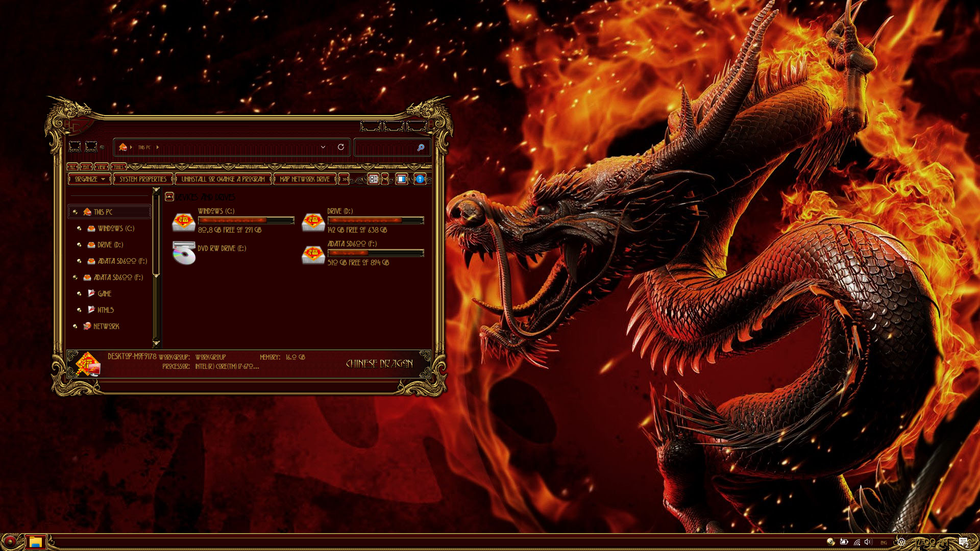Open the View menu
Screen dimensions: 980x551
[101, 167]
